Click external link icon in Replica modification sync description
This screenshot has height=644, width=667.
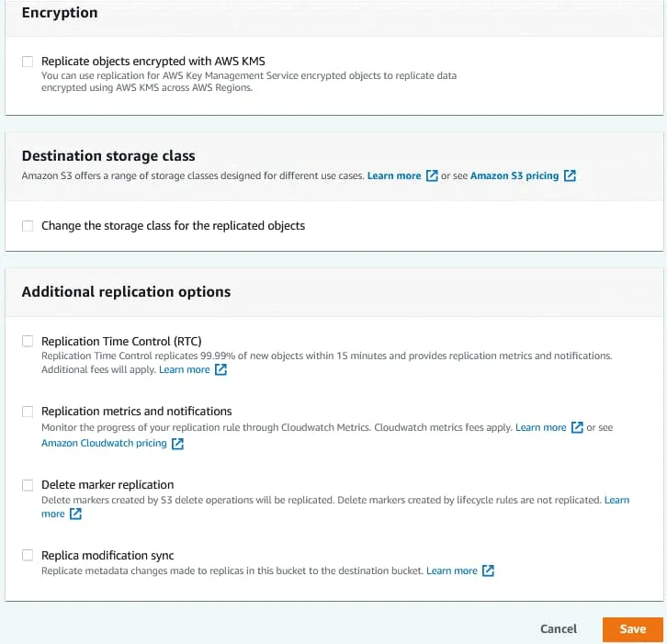(489, 571)
